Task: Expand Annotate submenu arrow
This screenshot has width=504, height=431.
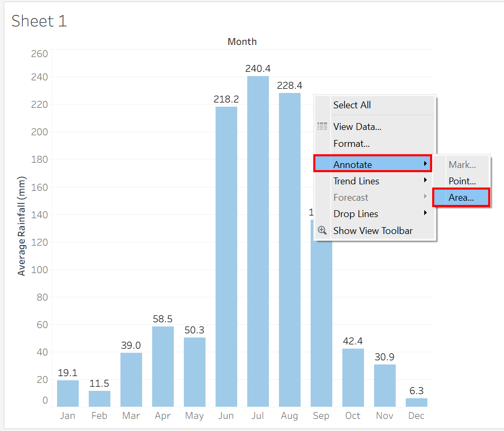Action: [425, 164]
